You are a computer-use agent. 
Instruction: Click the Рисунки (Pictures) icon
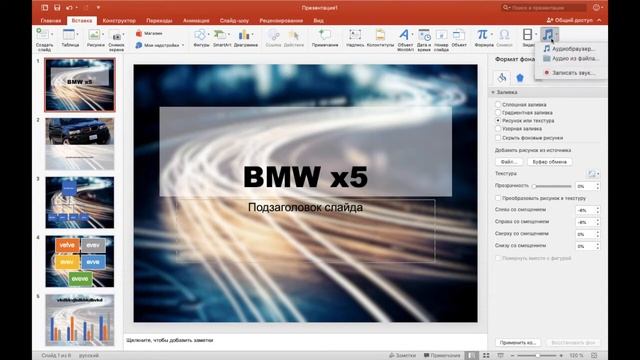click(94, 35)
